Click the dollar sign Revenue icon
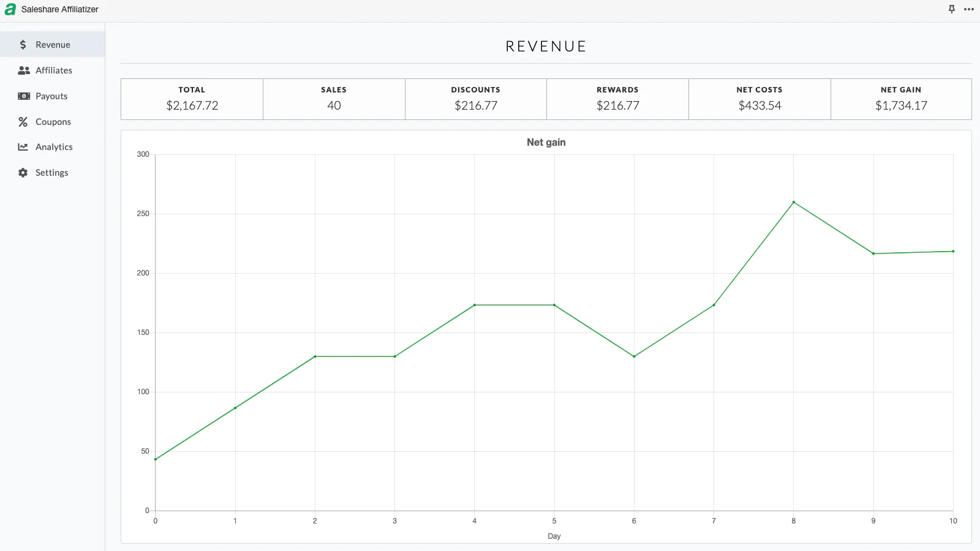The width and height of the screenshot is (980, 551). (23, 45)
